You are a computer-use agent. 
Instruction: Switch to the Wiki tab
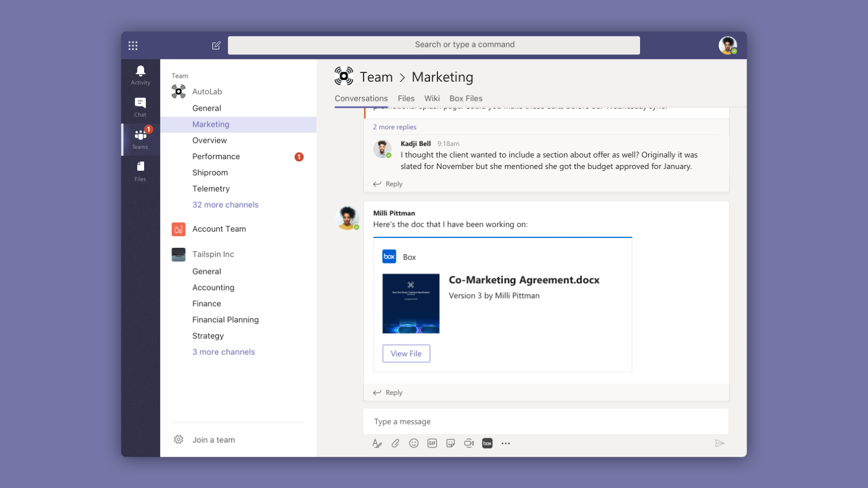tap(432, 98)
